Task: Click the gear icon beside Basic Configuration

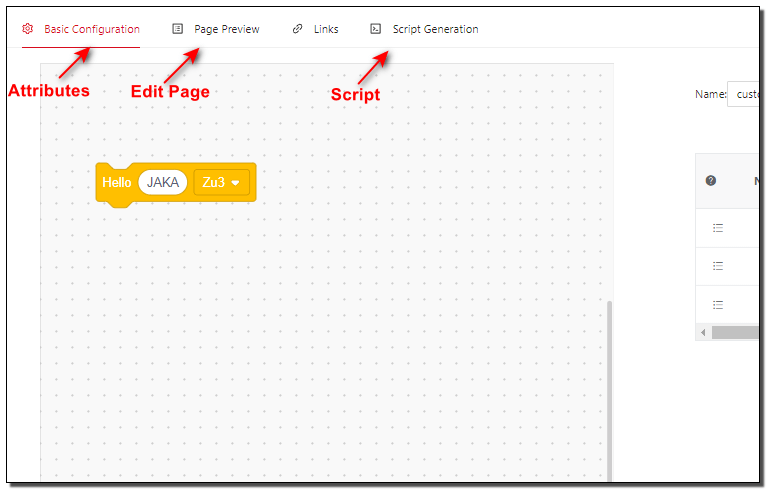Action: (28, 29)
